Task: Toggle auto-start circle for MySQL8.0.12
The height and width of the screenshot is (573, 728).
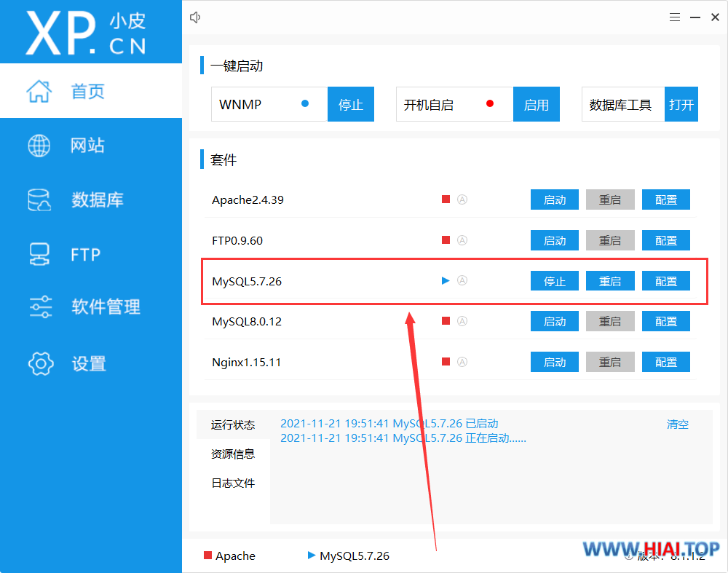Action: 462,321
